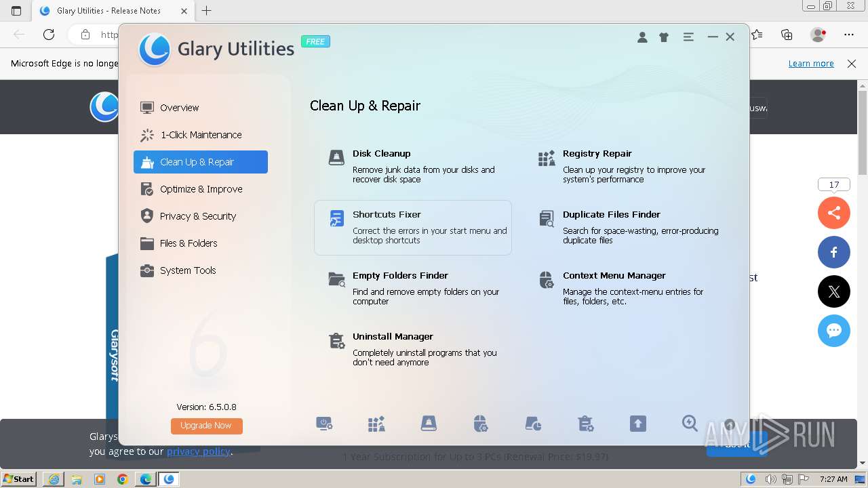Open a new Edge tab
The width and height of the screenshot is (868, 488).
(207, 11)
